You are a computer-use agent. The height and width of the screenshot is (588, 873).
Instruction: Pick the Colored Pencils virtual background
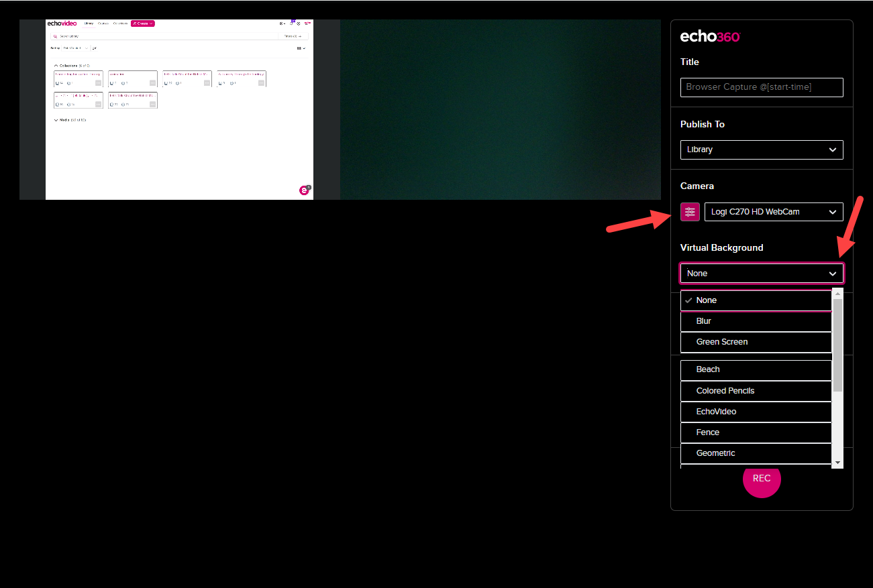[x=756, y=391]
